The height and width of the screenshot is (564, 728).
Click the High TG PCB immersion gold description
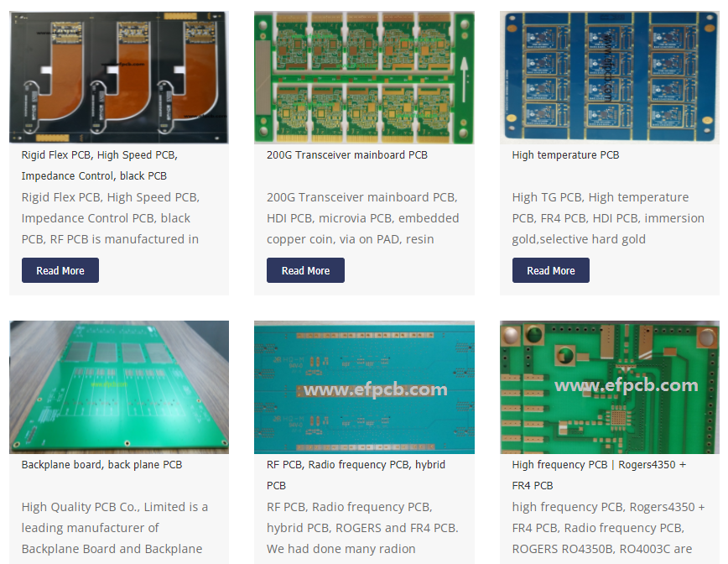click(608, 218)
